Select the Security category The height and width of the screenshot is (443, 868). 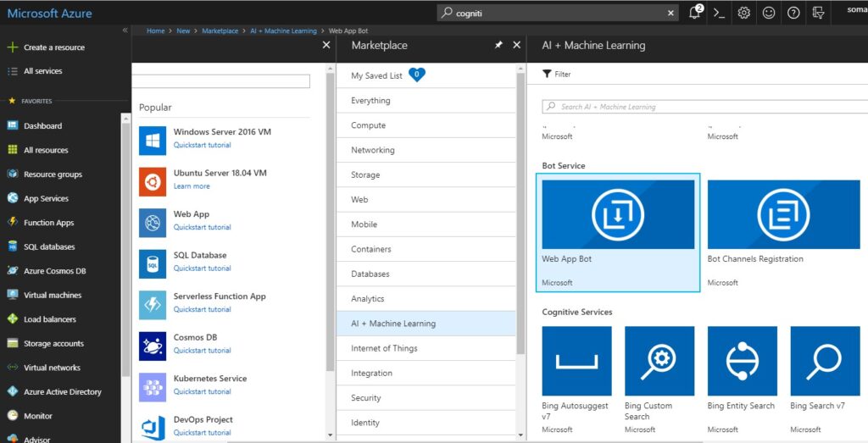coord(426,398)
